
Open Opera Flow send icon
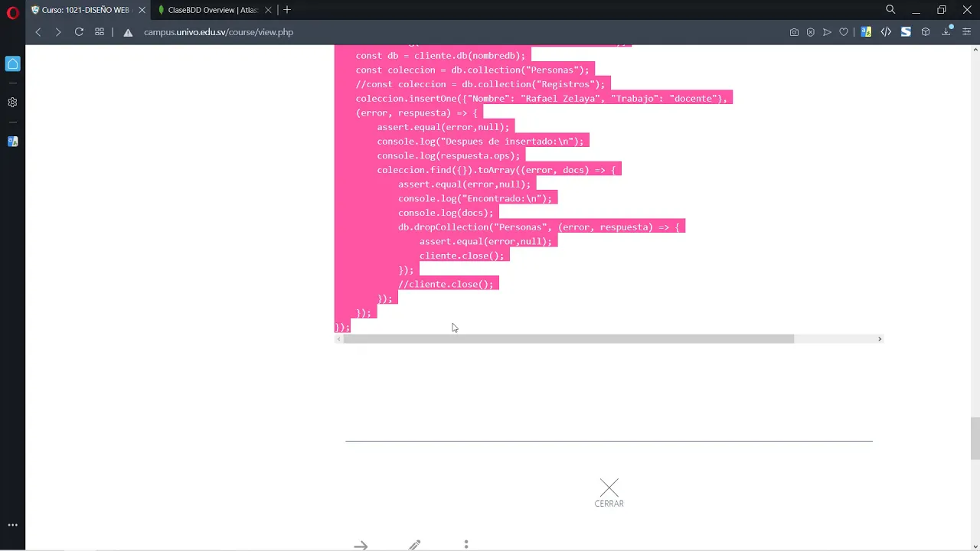pos(827,32)
